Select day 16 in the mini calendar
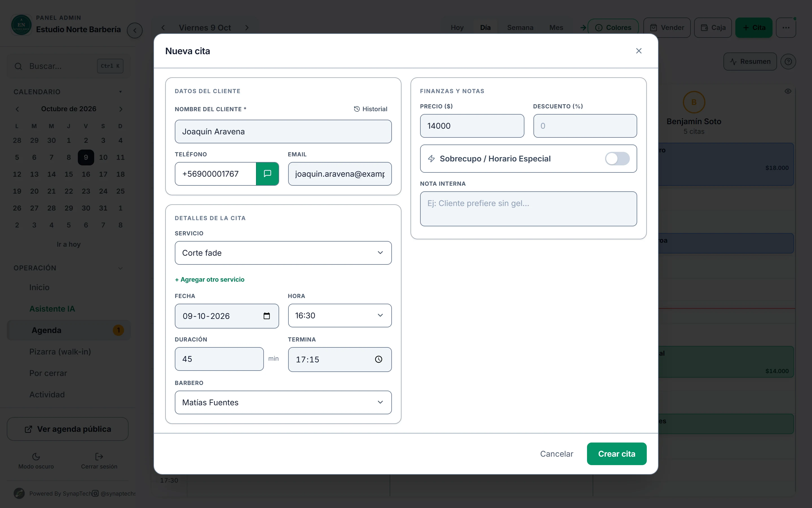The height and width of the screenshot is (508, 812). [x=86, y=174]
